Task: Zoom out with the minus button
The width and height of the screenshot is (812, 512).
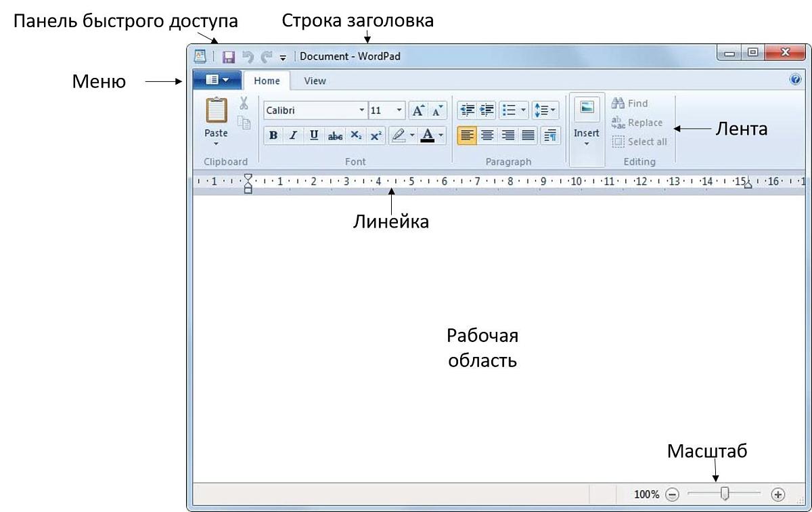Action: tap(672, 495)
